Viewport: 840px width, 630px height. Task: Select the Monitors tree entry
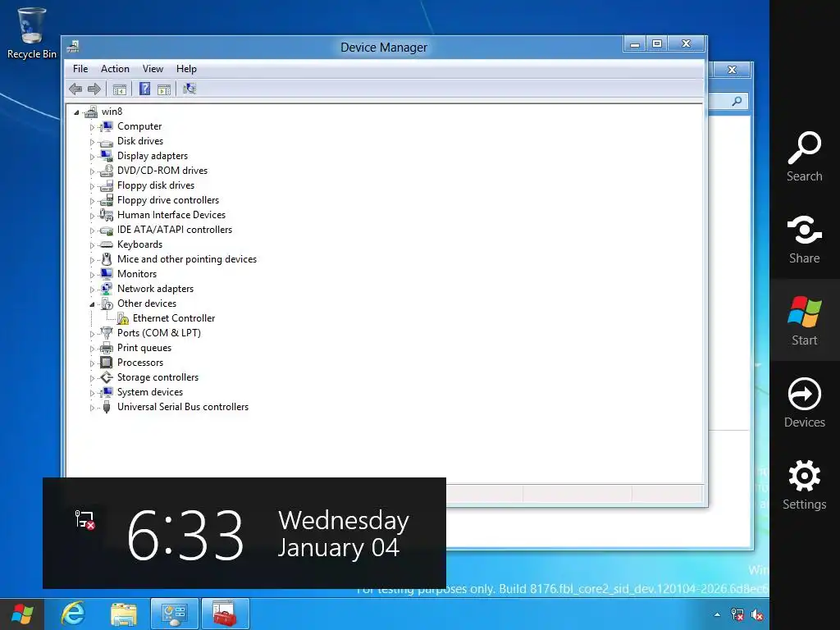[x=137, y=274]
